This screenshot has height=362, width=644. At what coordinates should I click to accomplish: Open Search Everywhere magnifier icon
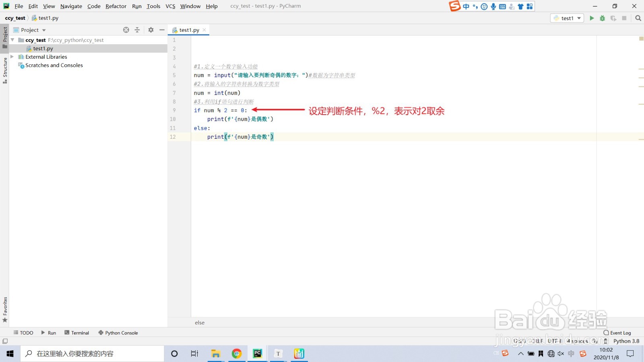pos(638,18)
